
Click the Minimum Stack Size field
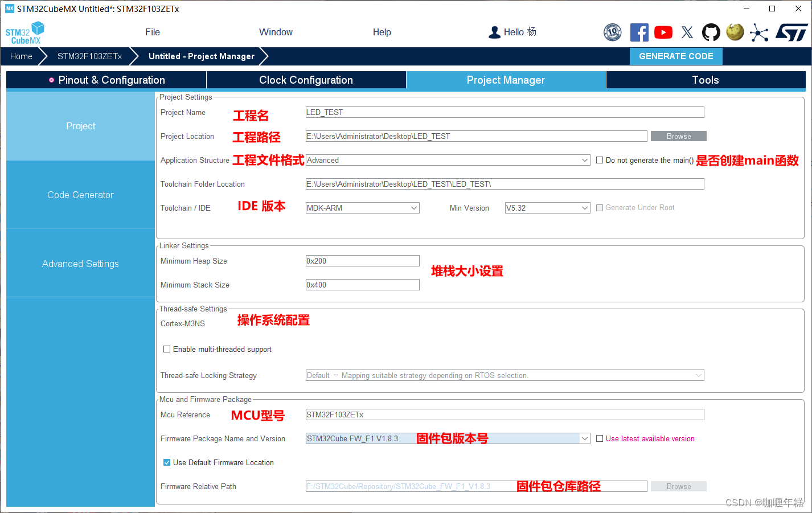click(362, 285)
